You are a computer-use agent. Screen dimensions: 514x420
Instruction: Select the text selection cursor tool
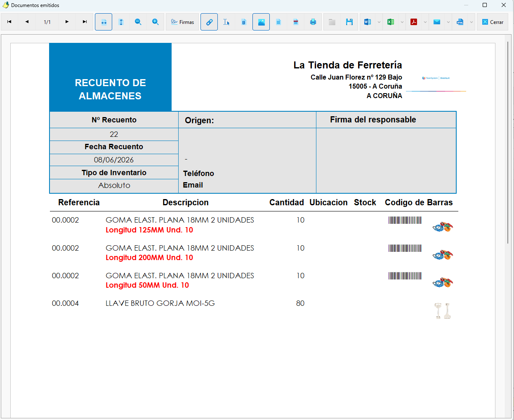click(226, 22)
